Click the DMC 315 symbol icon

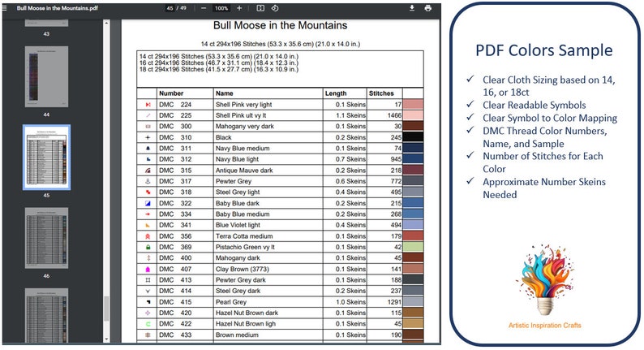coord(148,171)
